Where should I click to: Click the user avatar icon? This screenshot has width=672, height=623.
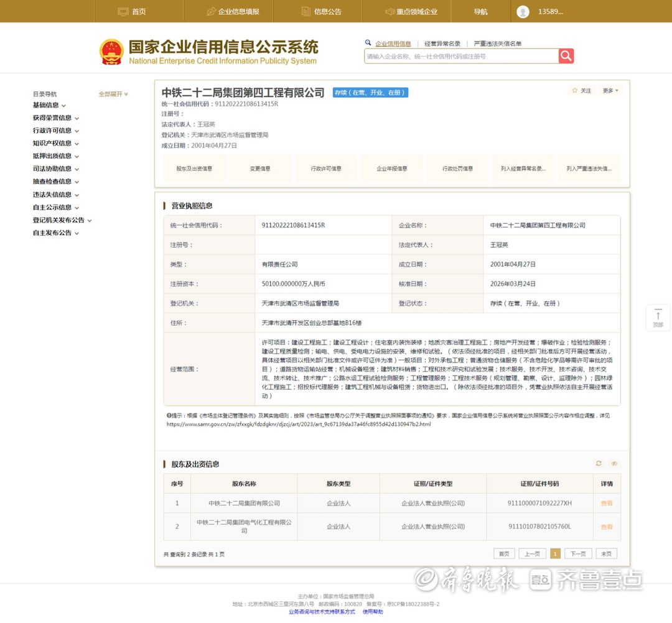click(523, 12)
